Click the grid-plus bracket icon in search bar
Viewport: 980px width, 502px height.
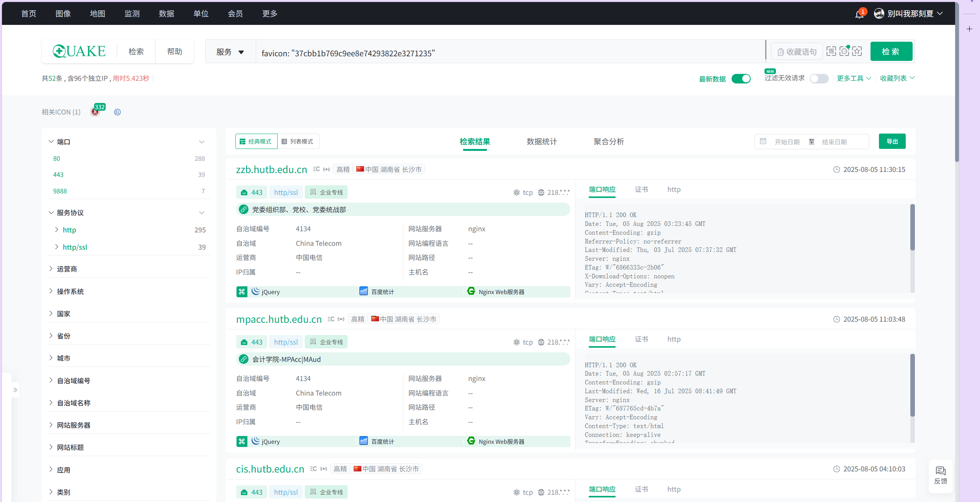(x=831, y=51)
